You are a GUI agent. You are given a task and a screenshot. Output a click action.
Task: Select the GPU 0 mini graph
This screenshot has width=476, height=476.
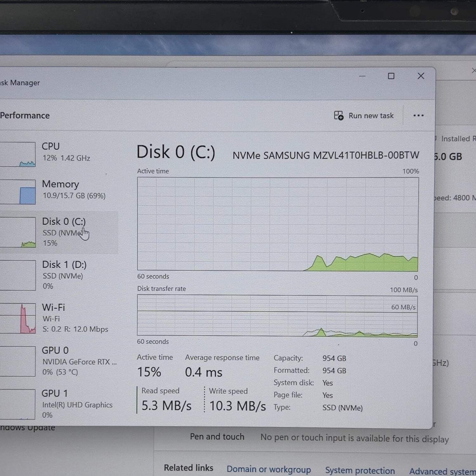tap(18, 361)
